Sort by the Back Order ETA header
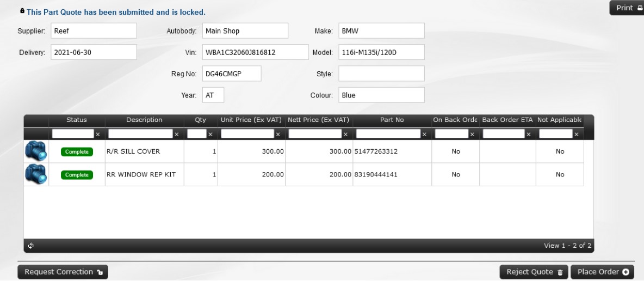644x281 pixels. 507,120
